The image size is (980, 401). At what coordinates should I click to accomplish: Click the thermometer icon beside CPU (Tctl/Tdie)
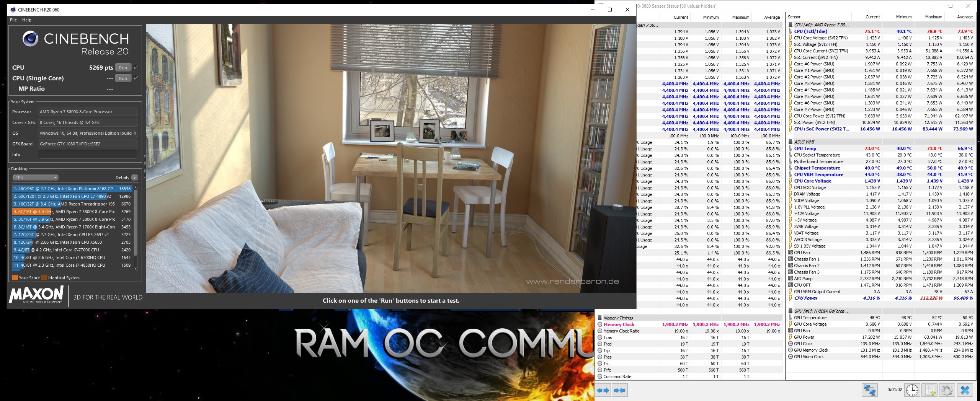tap(790, 31)
